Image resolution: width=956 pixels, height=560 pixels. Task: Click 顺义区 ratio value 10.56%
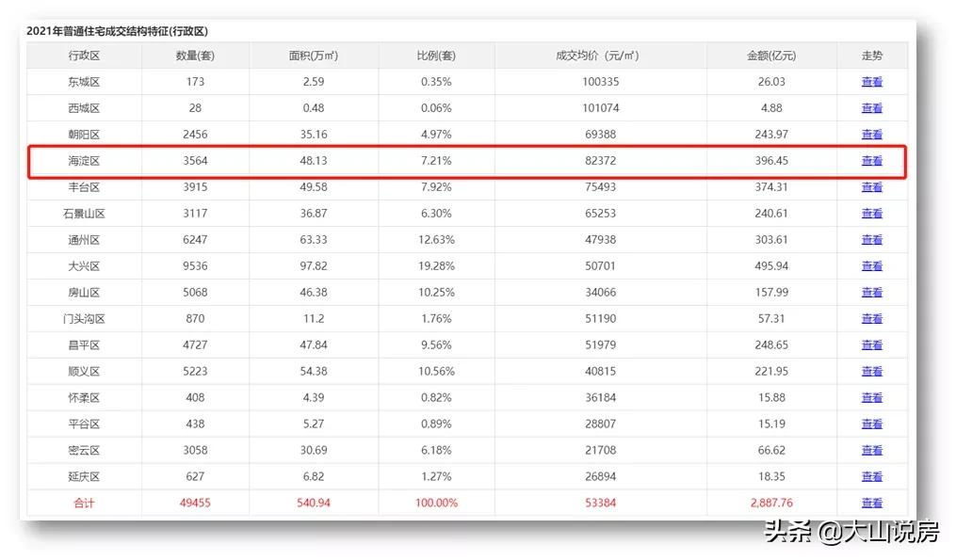click(436, 371)
